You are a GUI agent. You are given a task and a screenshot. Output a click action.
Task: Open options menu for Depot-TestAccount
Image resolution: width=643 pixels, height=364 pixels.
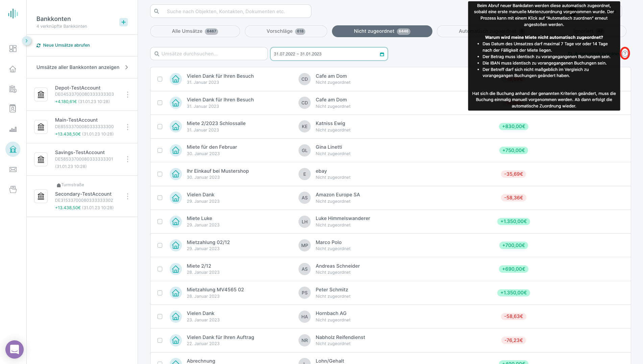127,95
